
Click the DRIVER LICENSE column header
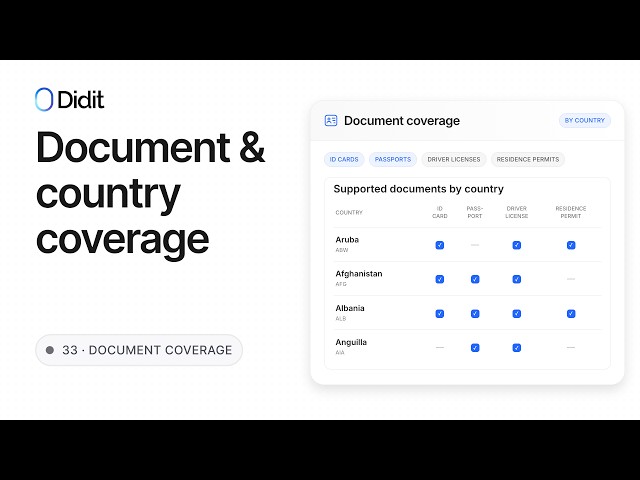click(516, 212)
